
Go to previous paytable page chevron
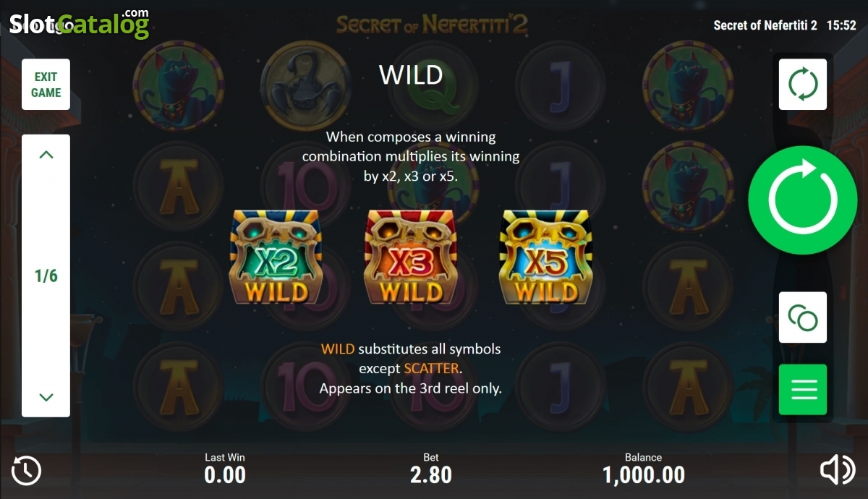click(46, 155)
